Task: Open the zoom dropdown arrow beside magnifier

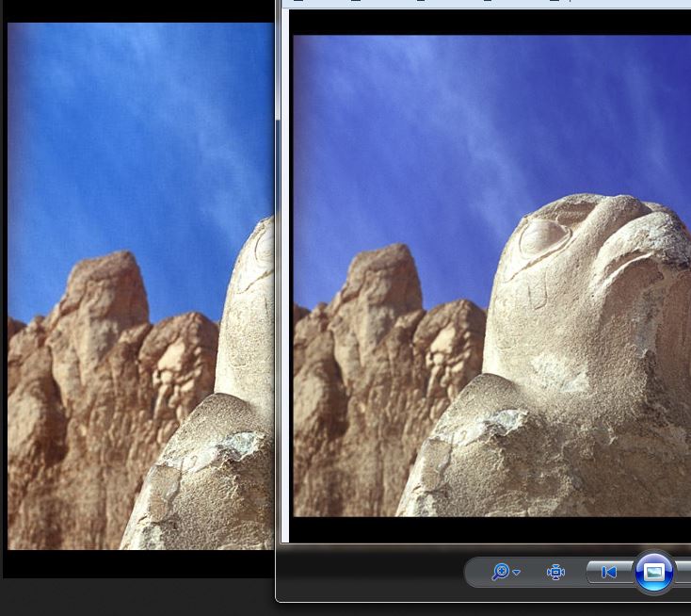Action: click(517, 573)
